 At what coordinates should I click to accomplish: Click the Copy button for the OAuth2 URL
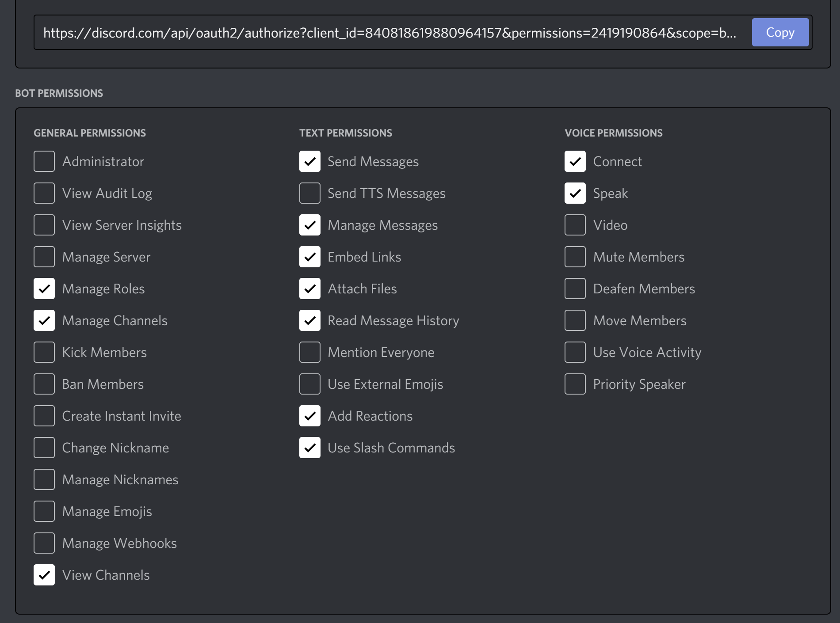click(x=780, y=32)
